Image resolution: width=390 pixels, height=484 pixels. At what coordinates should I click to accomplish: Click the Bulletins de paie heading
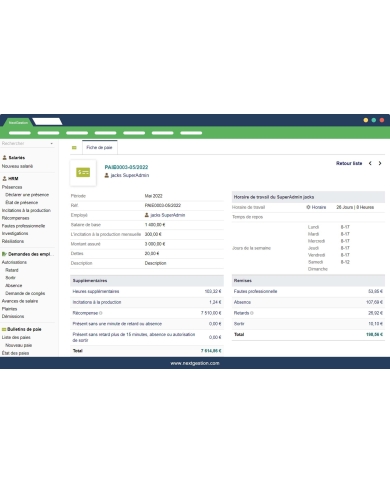pos(24,329)
